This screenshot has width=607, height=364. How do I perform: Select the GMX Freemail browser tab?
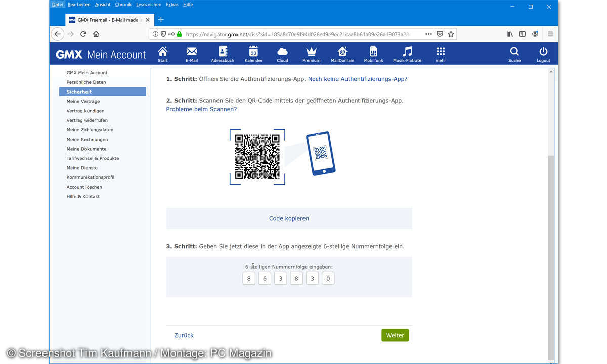click(x=109, y=20)
